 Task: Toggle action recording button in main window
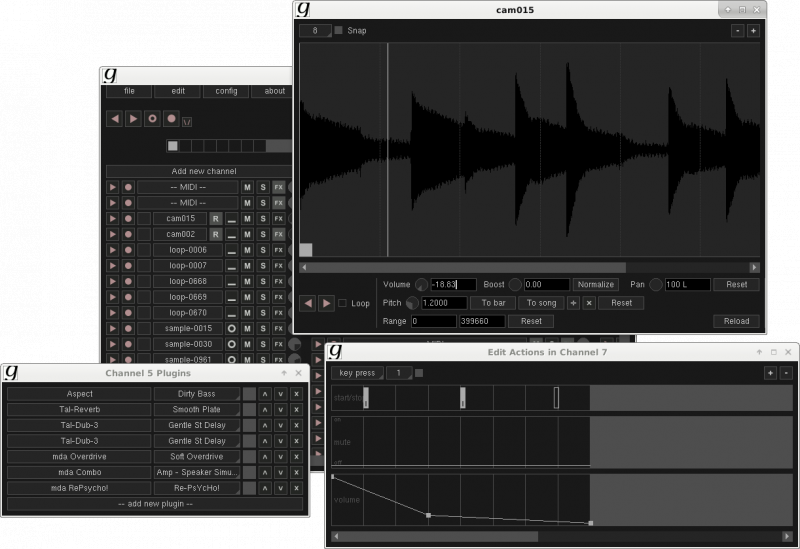point(152,119)
